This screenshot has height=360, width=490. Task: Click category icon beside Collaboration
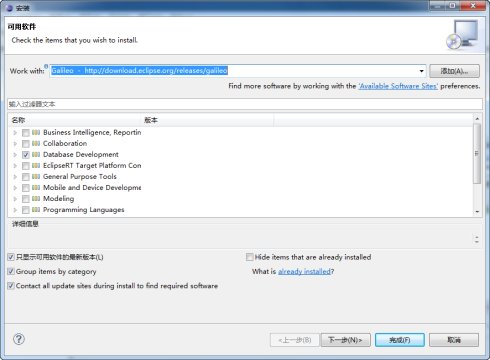pos(36,144)
